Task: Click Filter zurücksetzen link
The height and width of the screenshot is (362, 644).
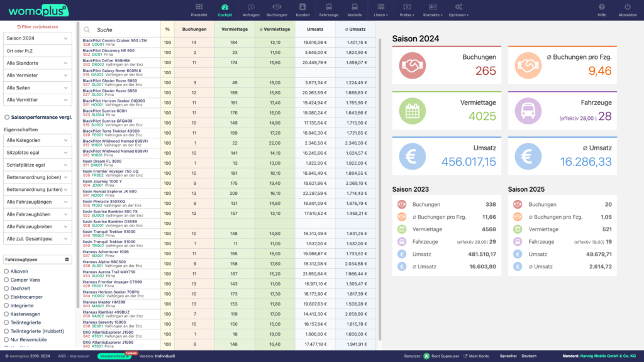Action: pyautogui.click(x=37, y=27)
